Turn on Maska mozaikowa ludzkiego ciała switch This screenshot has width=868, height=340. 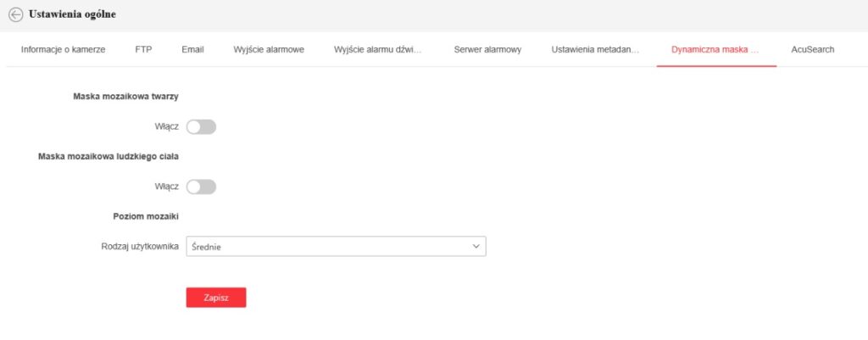(x=201, y=187)
